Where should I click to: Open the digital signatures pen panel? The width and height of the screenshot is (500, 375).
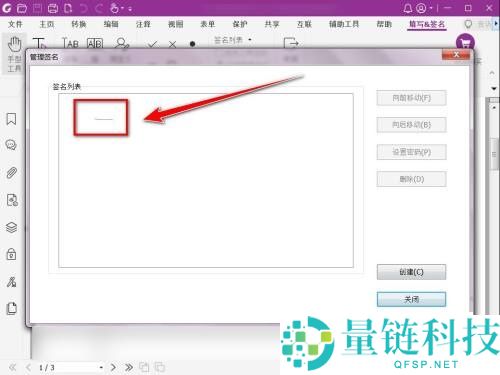click(x=11, y=282)
